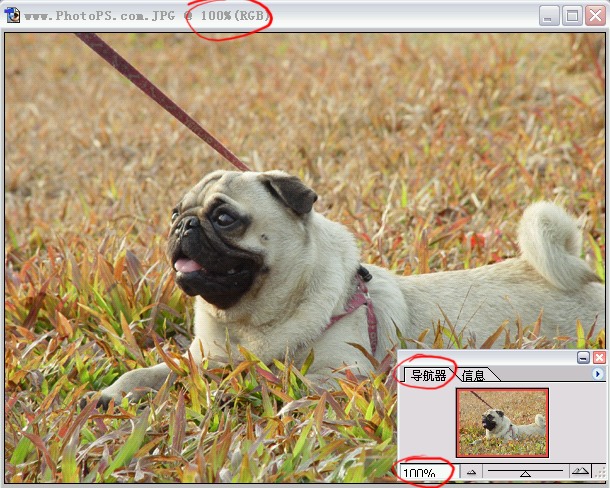Click the zoom in large-mountains icon
Viewport: 610px width, 488px height.
click(580, 471)
